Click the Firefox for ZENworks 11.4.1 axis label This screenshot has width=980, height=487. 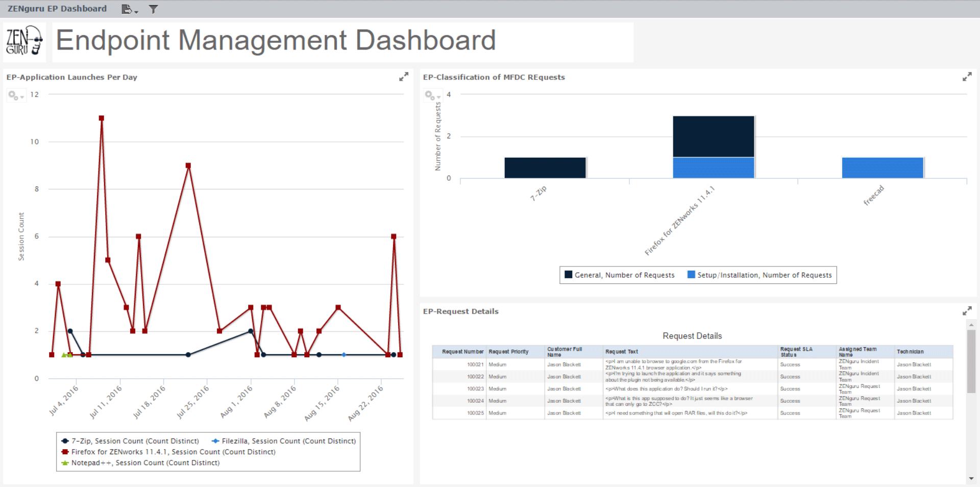(680, 221)
